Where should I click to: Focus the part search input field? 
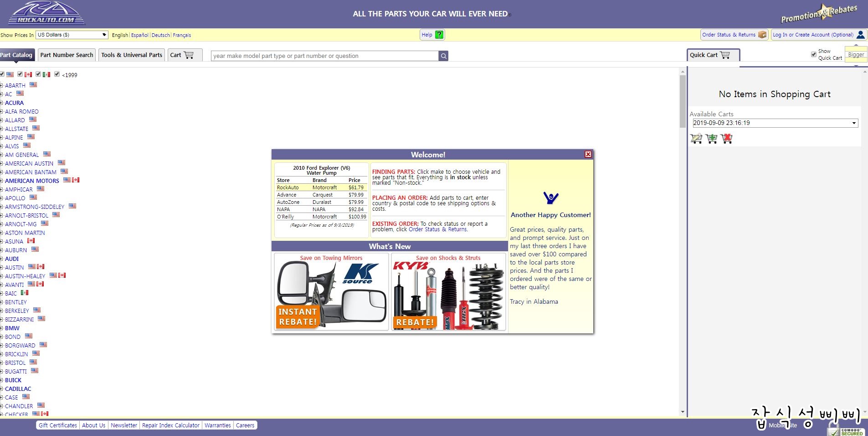click(x=324, y=56)
